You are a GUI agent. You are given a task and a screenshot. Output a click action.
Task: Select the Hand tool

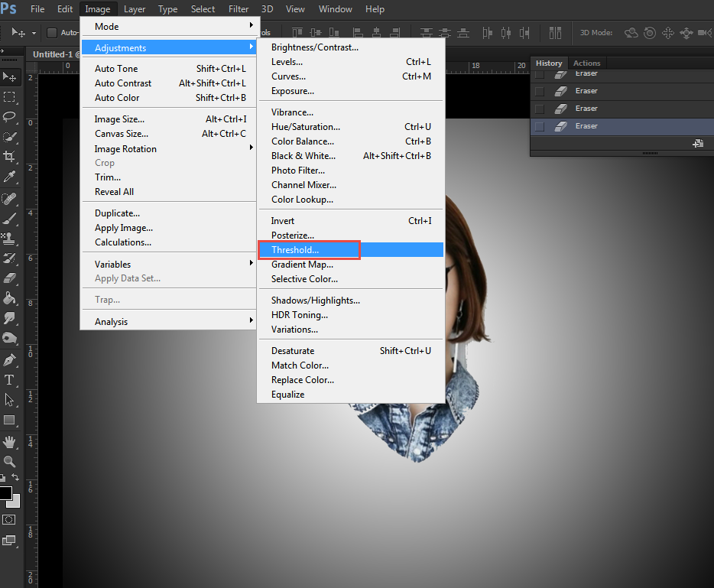click(x=10, y=442)
